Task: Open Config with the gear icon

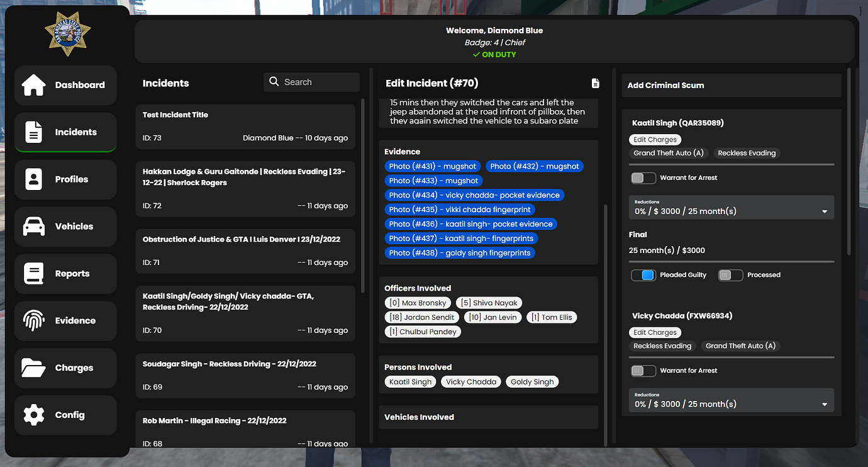Action: tap(34, 415)
